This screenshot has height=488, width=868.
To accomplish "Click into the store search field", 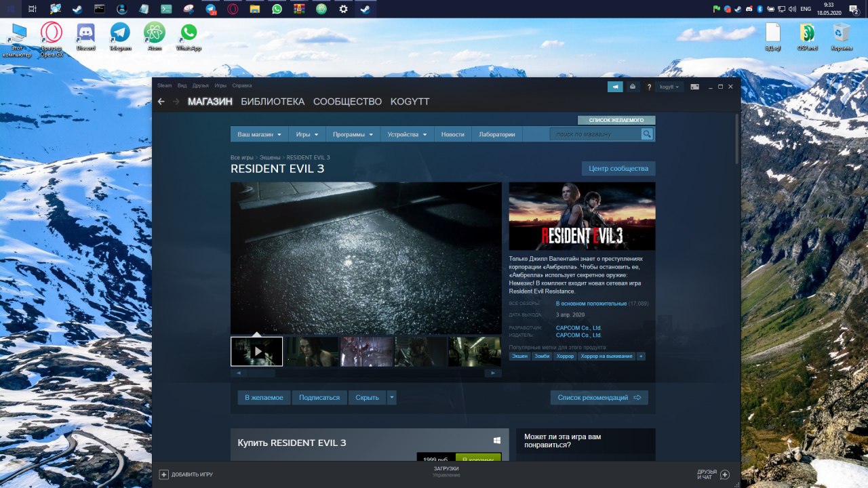I will click(x=597, y=134).
